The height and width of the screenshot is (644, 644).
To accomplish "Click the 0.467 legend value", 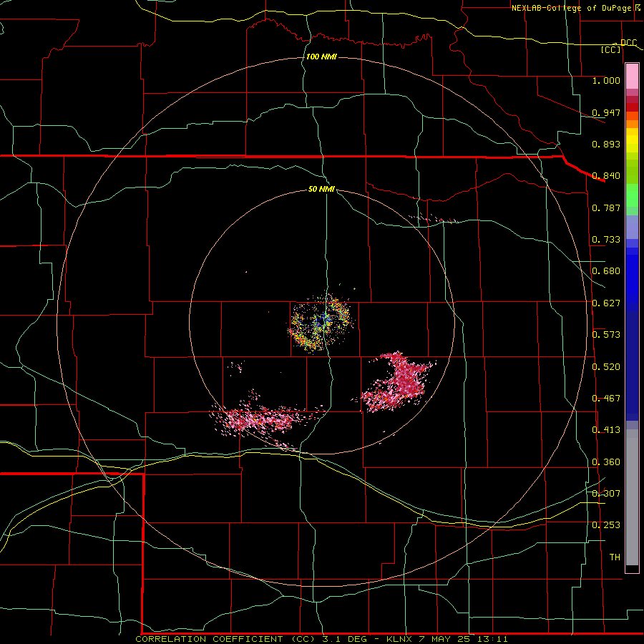I will [606, 399].
